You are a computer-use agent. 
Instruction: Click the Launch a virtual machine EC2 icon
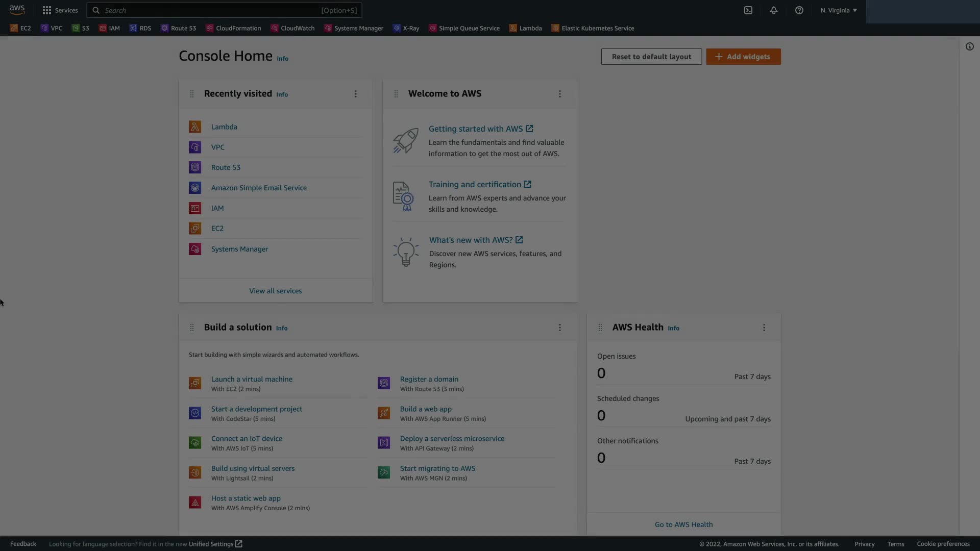pos(195,383)
